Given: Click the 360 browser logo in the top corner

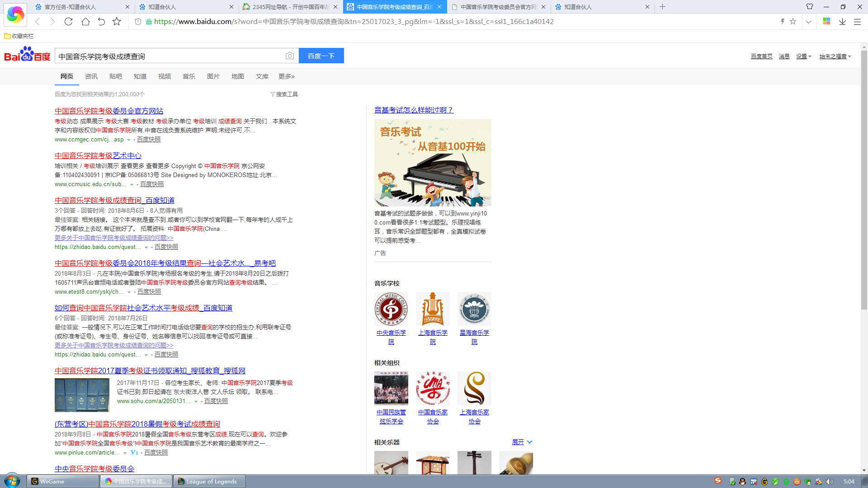Looking at the screenshot, I should click(15, 14).
